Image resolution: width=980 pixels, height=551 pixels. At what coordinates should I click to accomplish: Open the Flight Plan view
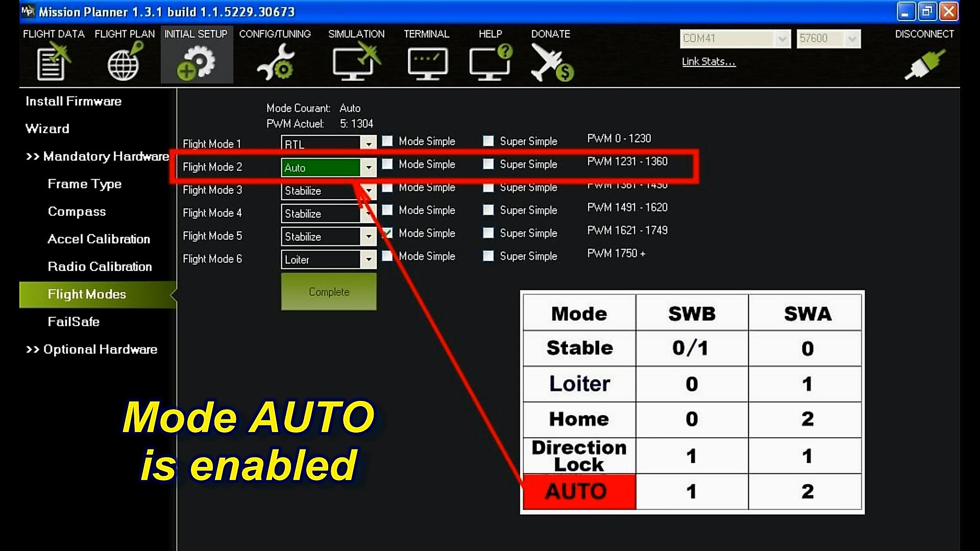125,54
